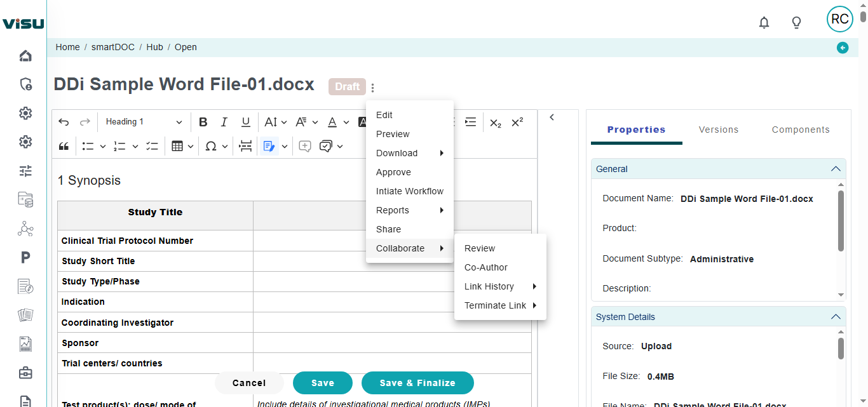Switch to the Versions tab
This screenshot has height=407, width=868.
(719, 130)
